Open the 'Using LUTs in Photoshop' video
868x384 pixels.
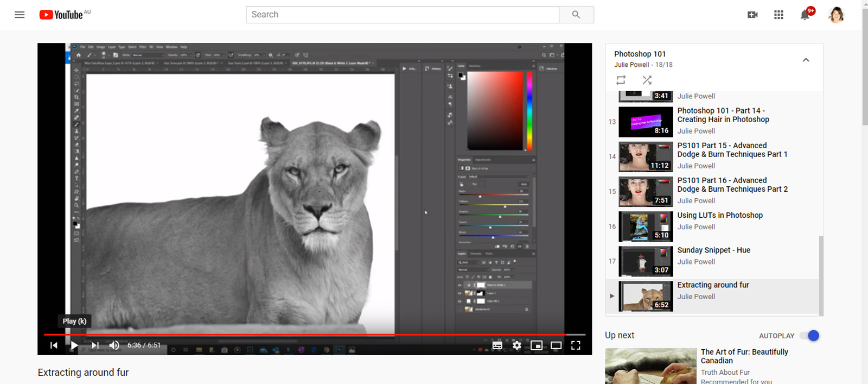click(x=719, y=216)
